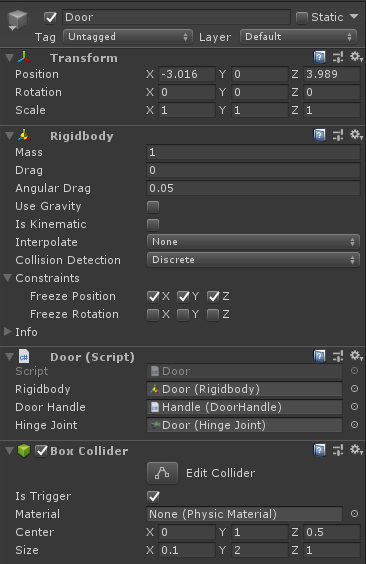The width and height of the screenshot is (366, 564).
Task: Collapse the Transform component
Action: 10,58
